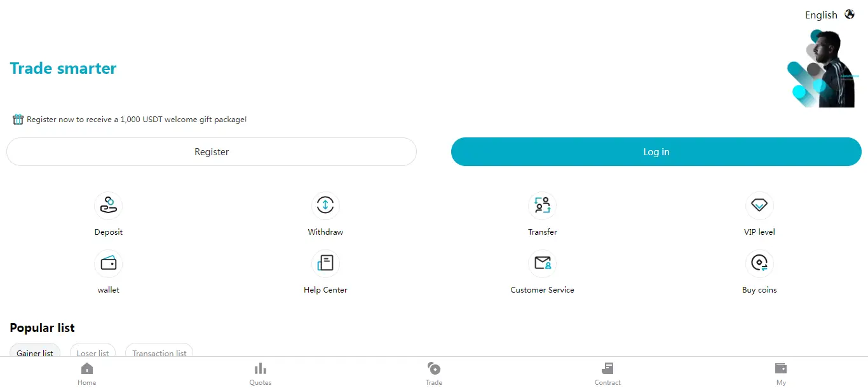Click the globe language icon
This screenshot has width=868, height=388.
click(850, 15)
